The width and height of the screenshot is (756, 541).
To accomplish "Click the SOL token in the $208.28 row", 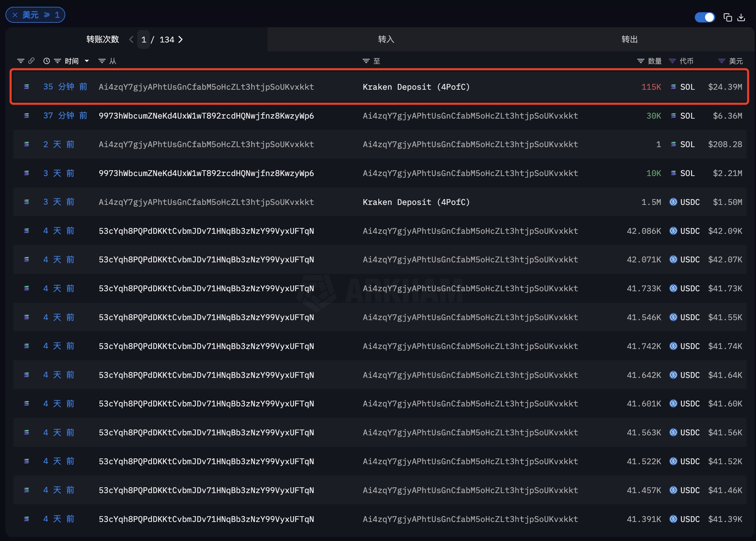I will pyautogui.click(x=683, y=144).
